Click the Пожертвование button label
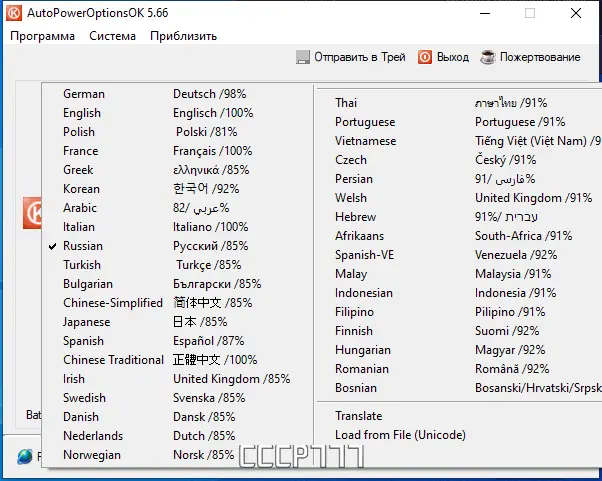 click(540, 57)
